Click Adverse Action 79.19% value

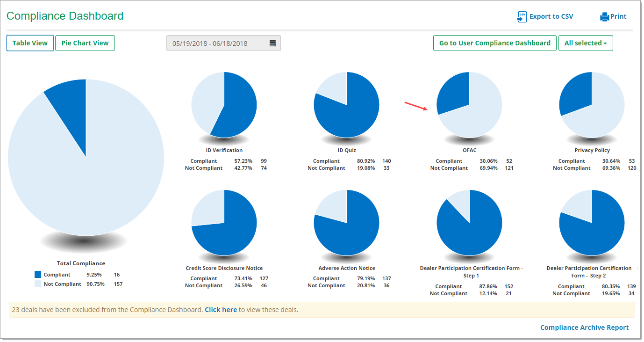(x=365, y=278)
